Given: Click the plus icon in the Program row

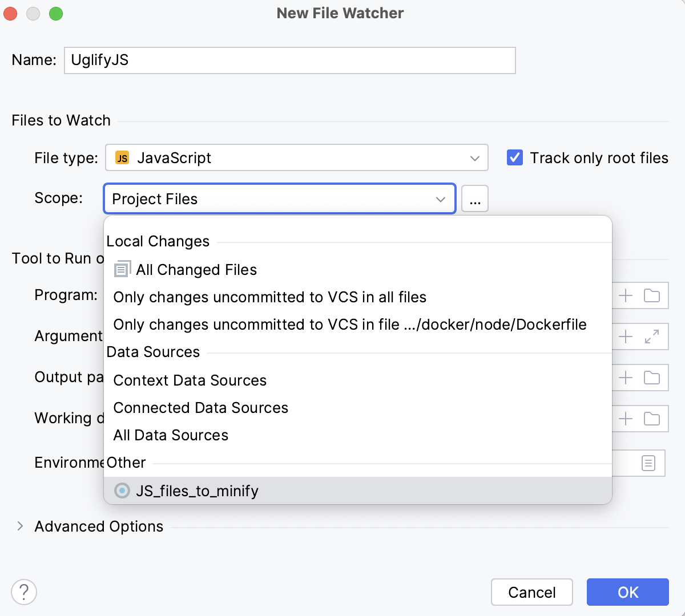Looking at the screenshot, I should click(x=626, y=295).
